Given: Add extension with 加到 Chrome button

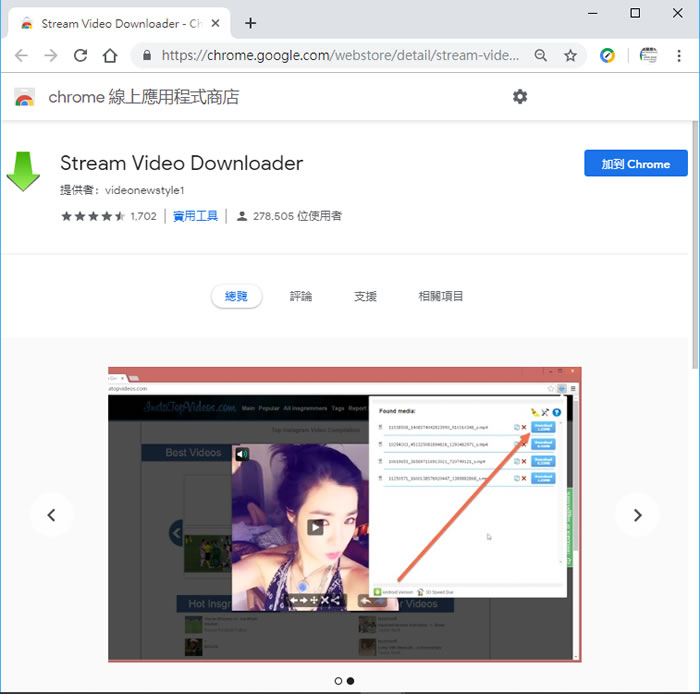Looking at the screenshot, I should [635, 163].
